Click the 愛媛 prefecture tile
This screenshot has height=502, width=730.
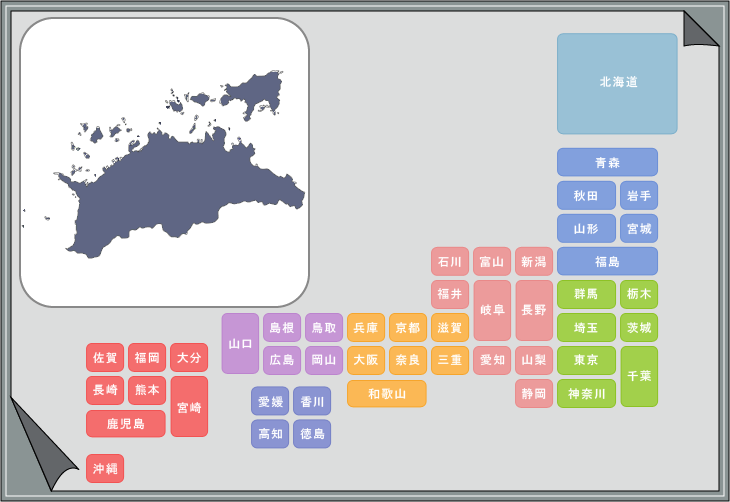(x=270, y=402)
